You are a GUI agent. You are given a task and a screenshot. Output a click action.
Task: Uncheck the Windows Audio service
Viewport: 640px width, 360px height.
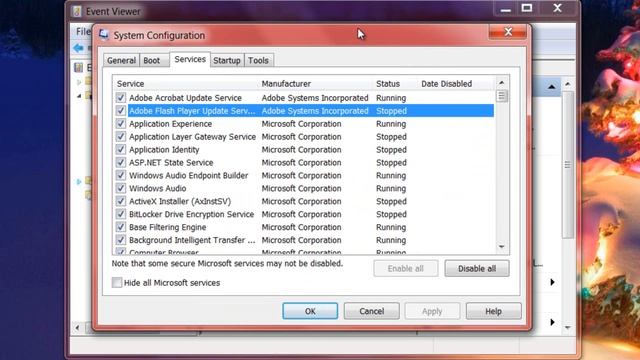[120, 188]
